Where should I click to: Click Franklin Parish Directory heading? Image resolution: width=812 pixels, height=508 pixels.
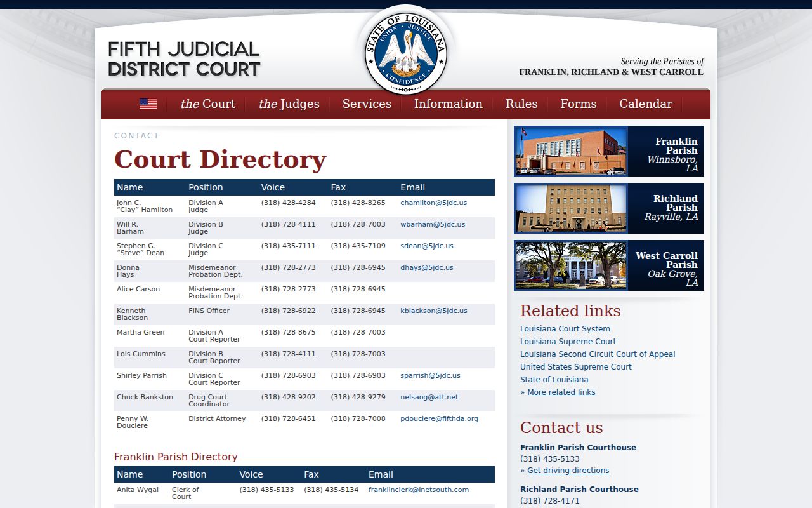176,457
